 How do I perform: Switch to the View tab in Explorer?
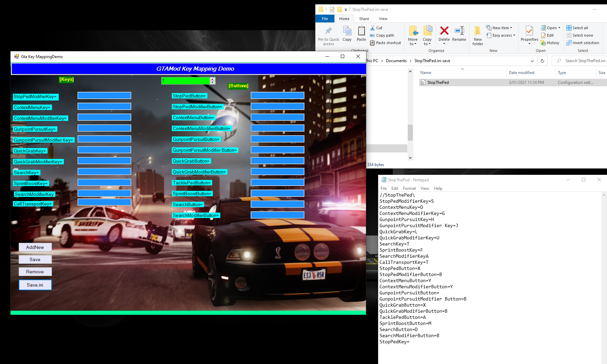click(383, 19)
